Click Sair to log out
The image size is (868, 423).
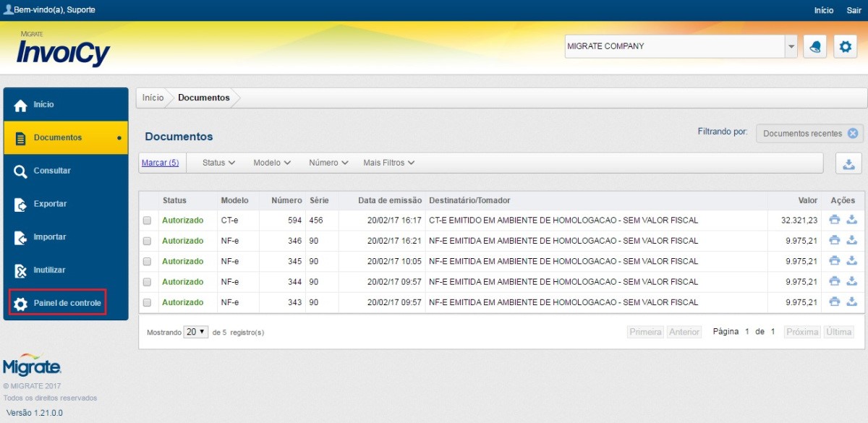(854, 10)
